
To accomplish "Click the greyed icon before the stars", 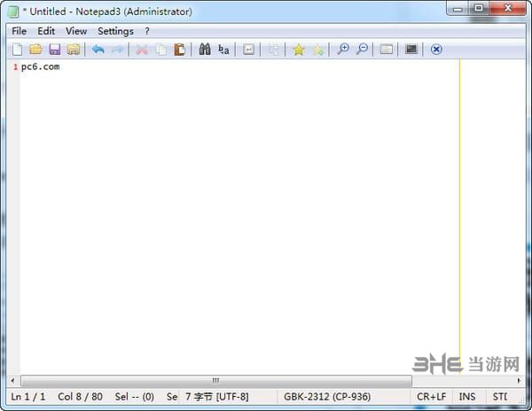I will [273, 50].
